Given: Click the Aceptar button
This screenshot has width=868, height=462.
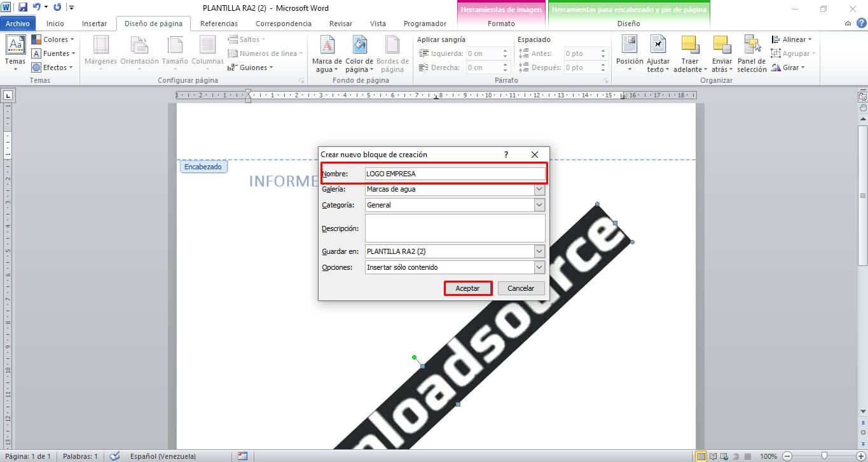Looking at the screenshot, I should pos(467,288).
